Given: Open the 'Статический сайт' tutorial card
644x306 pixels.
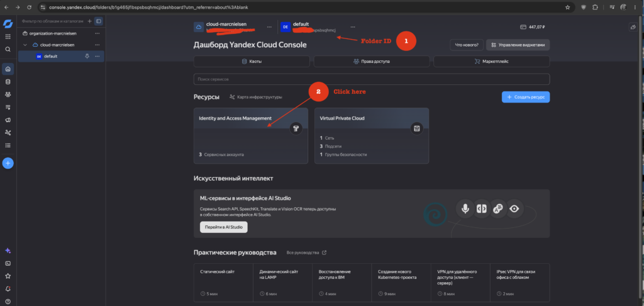Looking at the screenshot, I should click(x=223, y=283).
